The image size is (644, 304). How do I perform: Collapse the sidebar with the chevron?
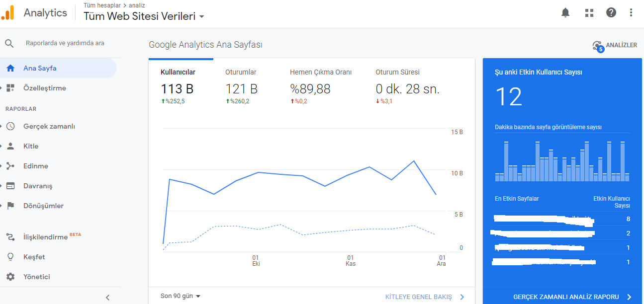[108, 298]
